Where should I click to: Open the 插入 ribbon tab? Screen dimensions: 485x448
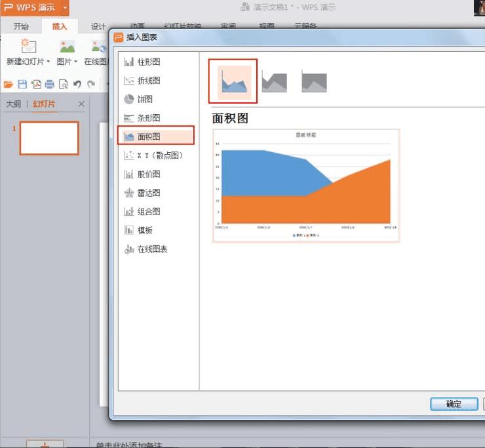60,27
